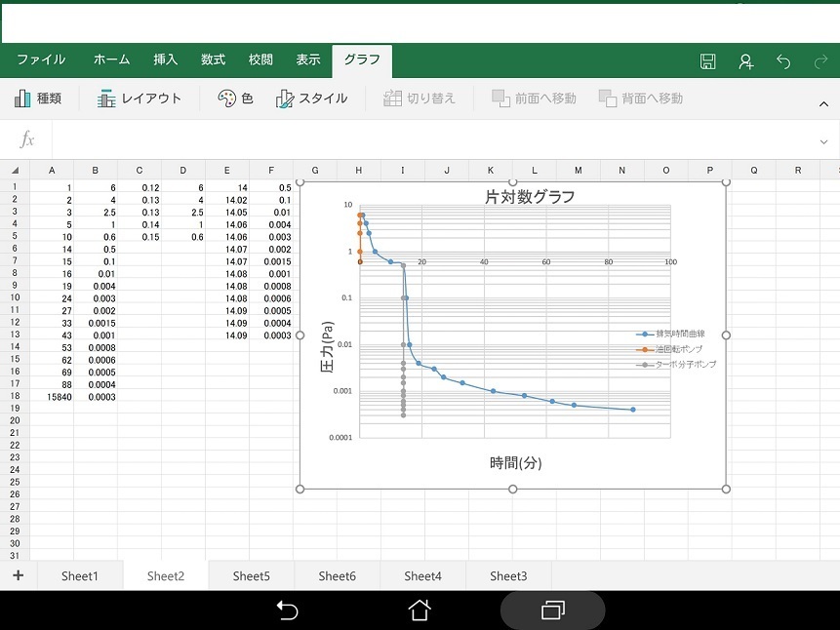840x630 pixels.
Task: Expand the formula bar chevron
Action: (823, 141)
